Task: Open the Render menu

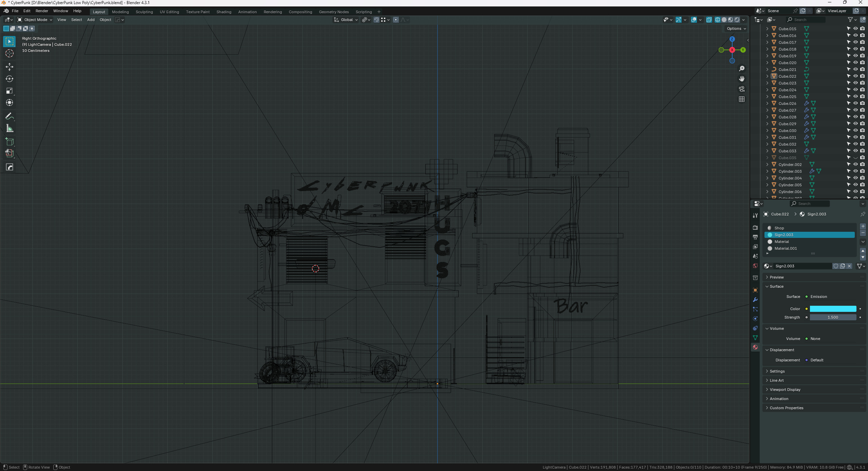Action: pyautogui.click(x=42, y=11)
